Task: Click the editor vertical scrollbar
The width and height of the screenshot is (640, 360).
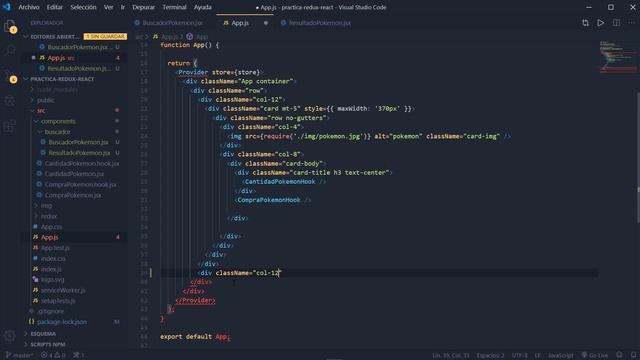Action: tap(637, 157)
